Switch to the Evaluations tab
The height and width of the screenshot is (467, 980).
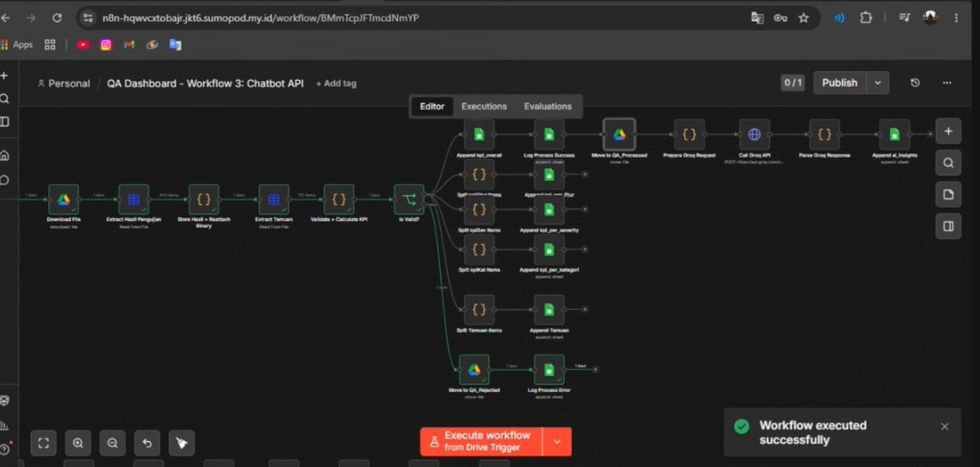pos(548,106)
